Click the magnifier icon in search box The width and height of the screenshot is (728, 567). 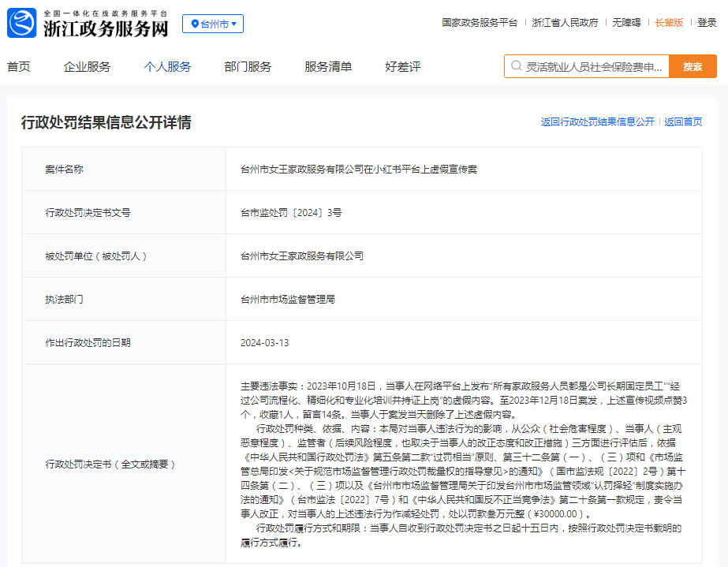tap(517, 66)
